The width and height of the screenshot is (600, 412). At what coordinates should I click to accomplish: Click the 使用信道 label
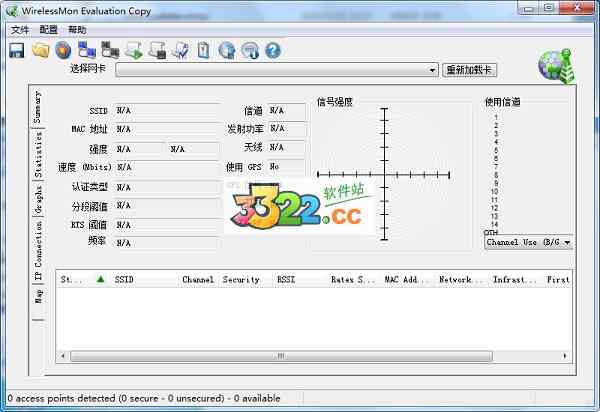pyautogui.click(x=502, y=102)
